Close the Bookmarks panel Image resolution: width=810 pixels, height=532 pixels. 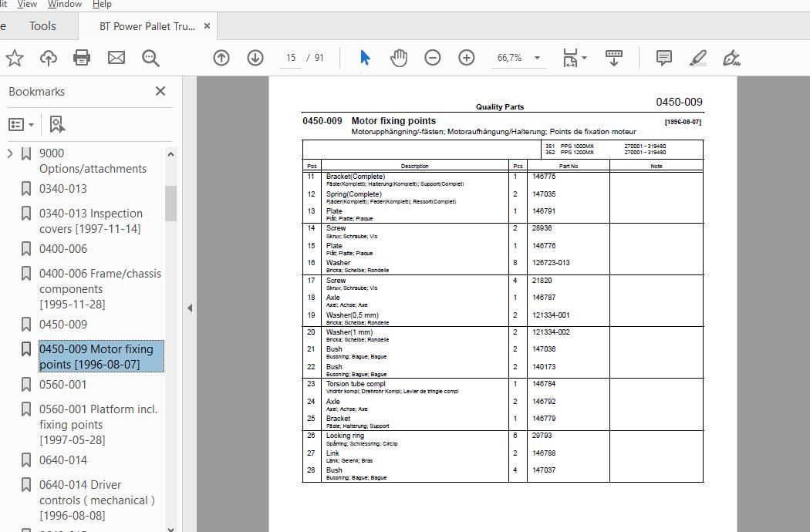(x=160, y=92)
